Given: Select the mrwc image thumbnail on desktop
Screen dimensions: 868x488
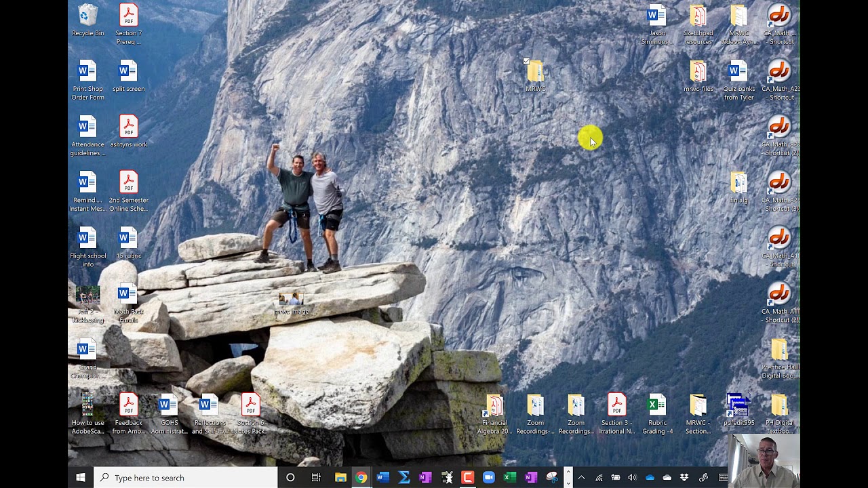Looking at the screenshot, I should 291,304.
